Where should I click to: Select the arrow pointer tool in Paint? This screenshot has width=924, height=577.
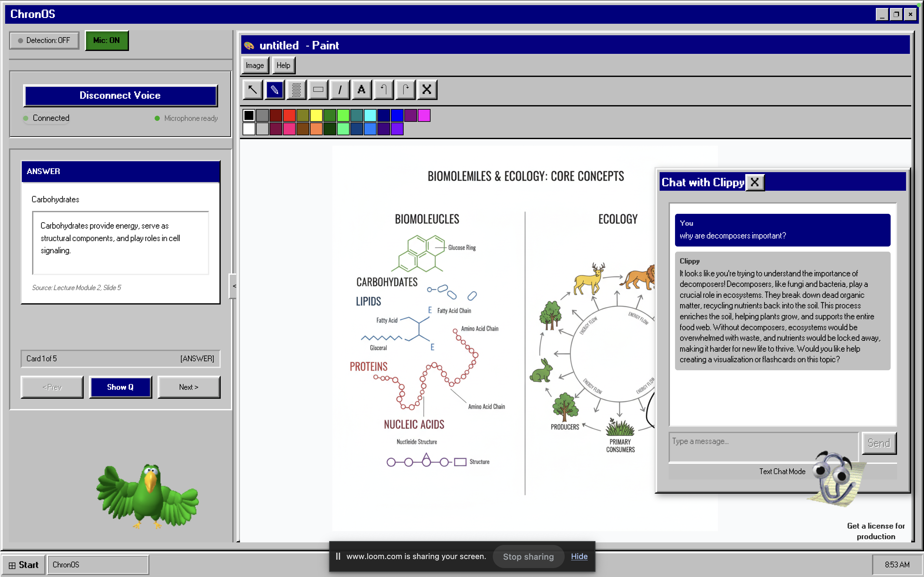[252, 90]
